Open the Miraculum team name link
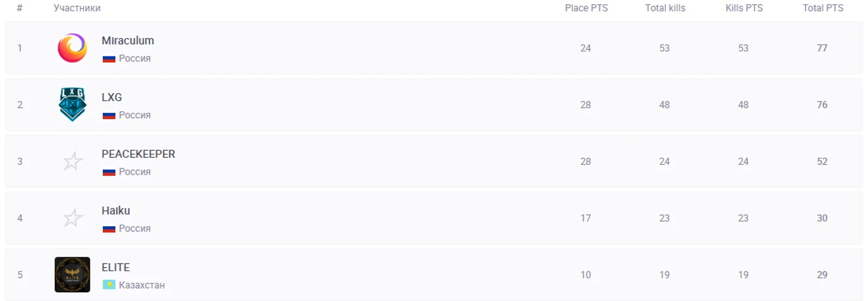 [128, 41]
